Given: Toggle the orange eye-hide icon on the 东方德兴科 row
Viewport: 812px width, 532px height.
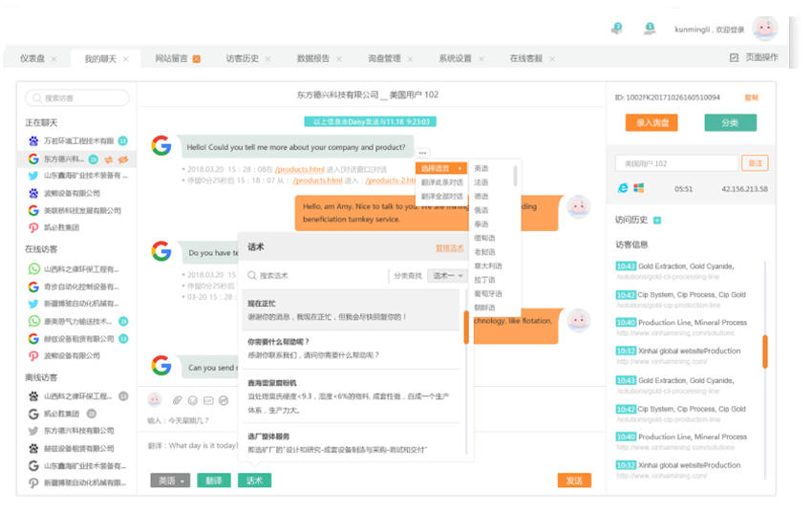Looking at the screenshot, I should 123,160.
